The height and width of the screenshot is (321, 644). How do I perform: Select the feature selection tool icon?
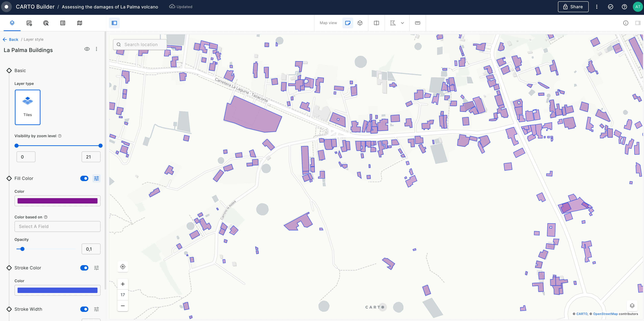(393, 23)
